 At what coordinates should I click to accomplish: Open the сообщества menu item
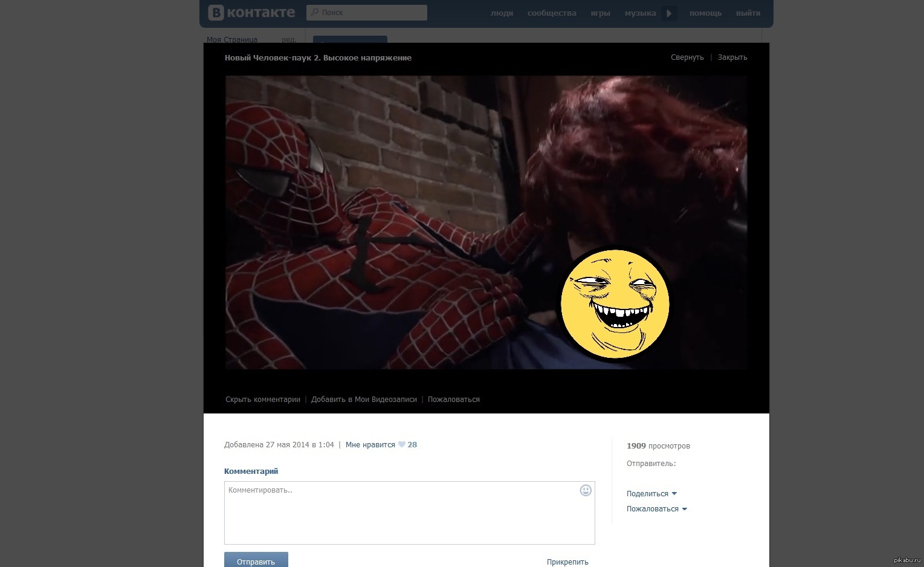click(x=551, y=13)
